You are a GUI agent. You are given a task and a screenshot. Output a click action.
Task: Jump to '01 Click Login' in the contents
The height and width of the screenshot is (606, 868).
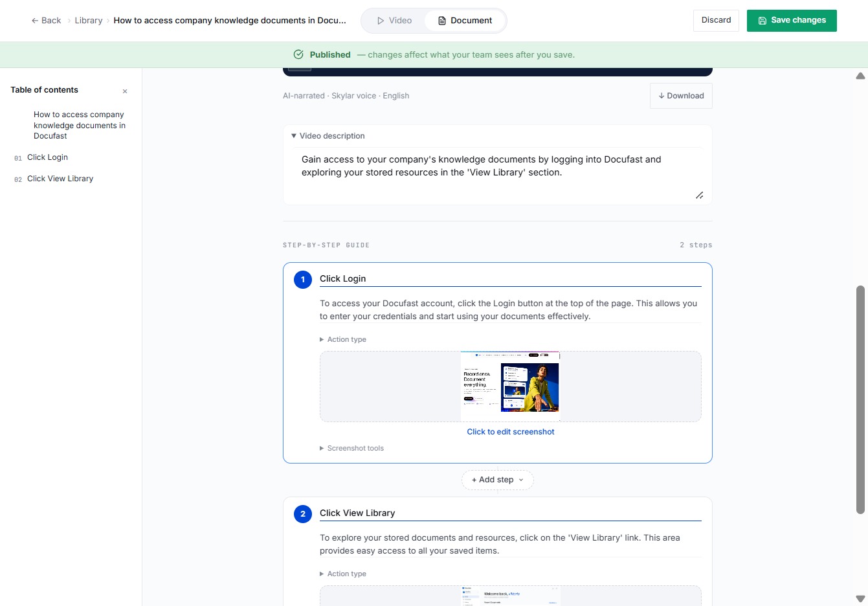47,157
